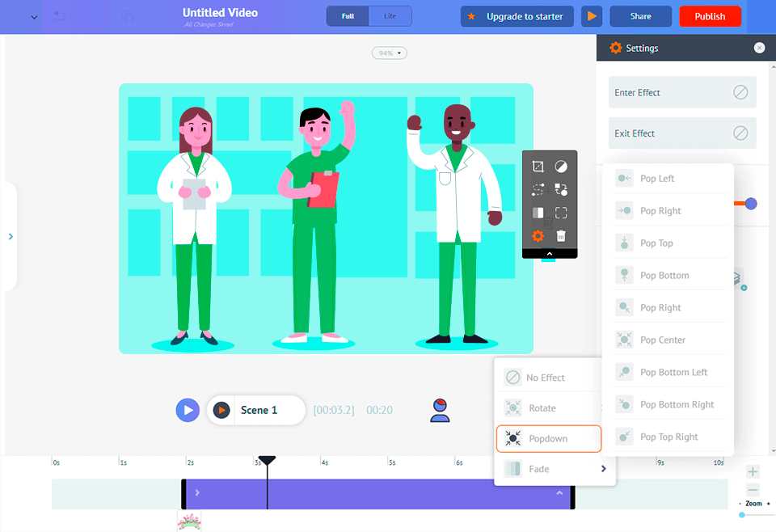Disable the Enter Effect
Viewport: 776px width, 532px height.
[740, 93]
